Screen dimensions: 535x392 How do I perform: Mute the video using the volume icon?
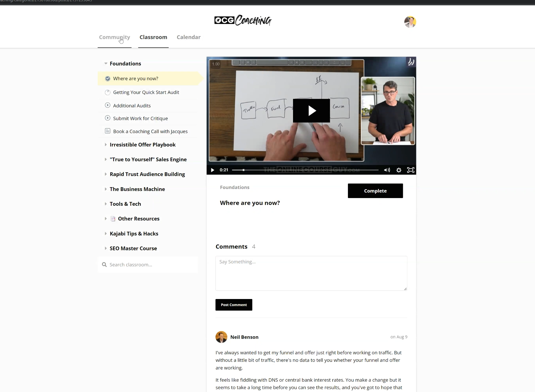(x=387, y=170)
